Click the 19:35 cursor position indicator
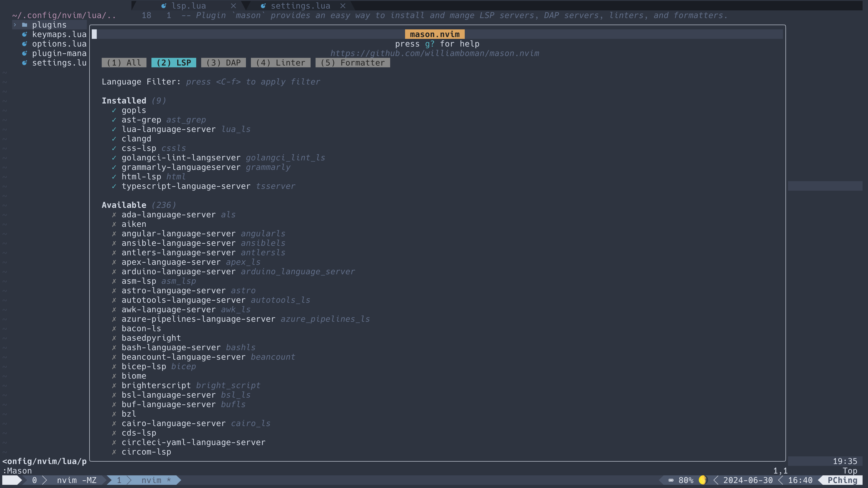This screenshot has width=868, height=488. point(845,461)
